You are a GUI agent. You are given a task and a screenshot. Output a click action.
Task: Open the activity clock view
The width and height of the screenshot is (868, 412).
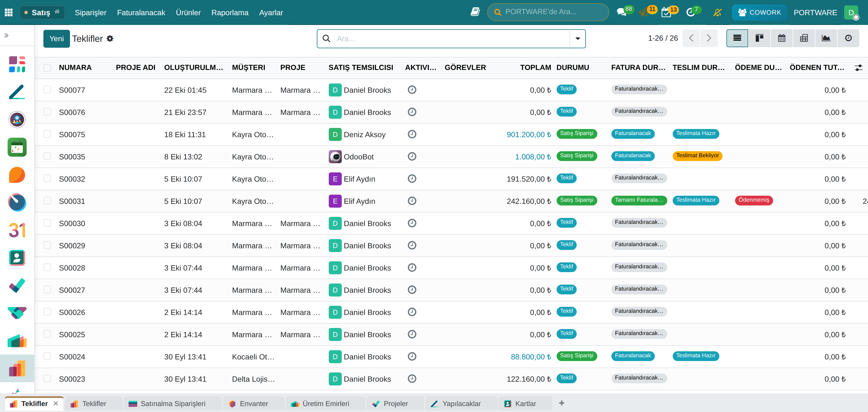(848, 38)
